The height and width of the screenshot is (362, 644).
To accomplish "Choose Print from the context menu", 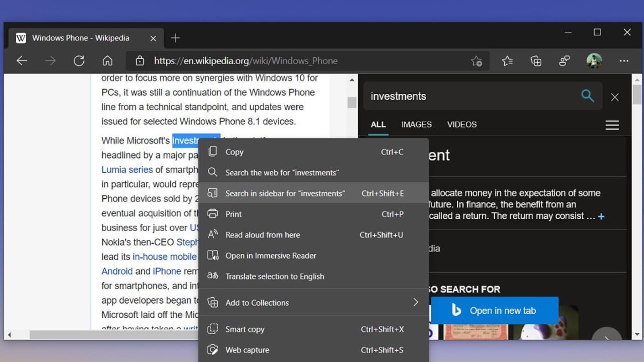I will point(314,214).
